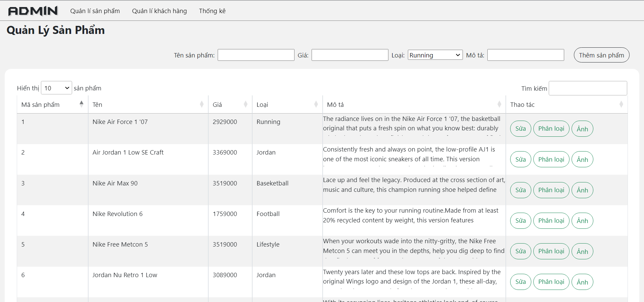Click Phân loại for Nike Revolution 6

551,221
